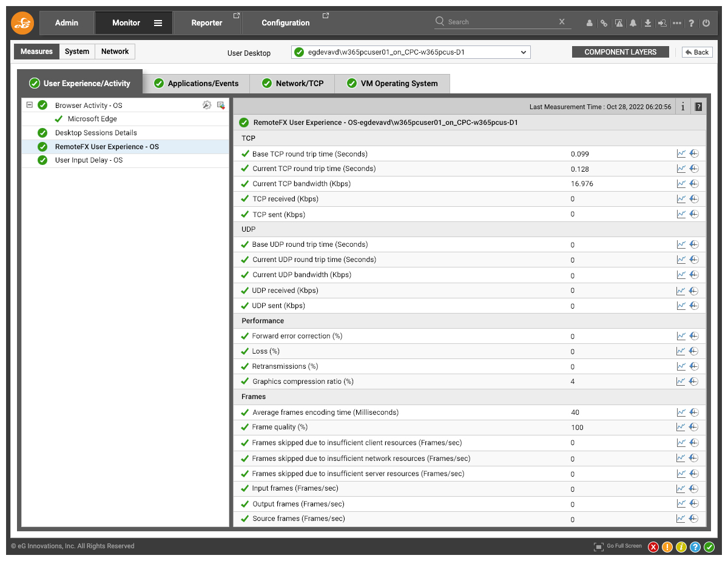Click the blue unknown status icon
This screenshot has height=561, width=728.
(695, 547)
